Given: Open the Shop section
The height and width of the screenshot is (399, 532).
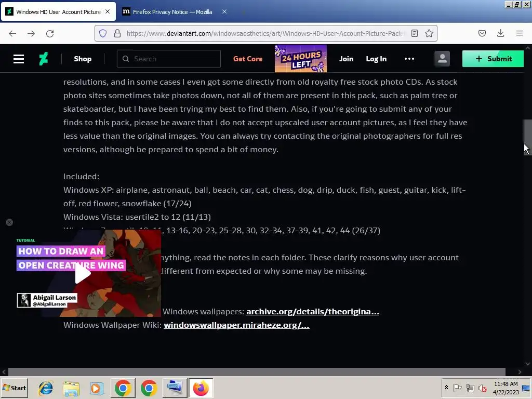Looking at the screenshot, I should tap(83, 59).
